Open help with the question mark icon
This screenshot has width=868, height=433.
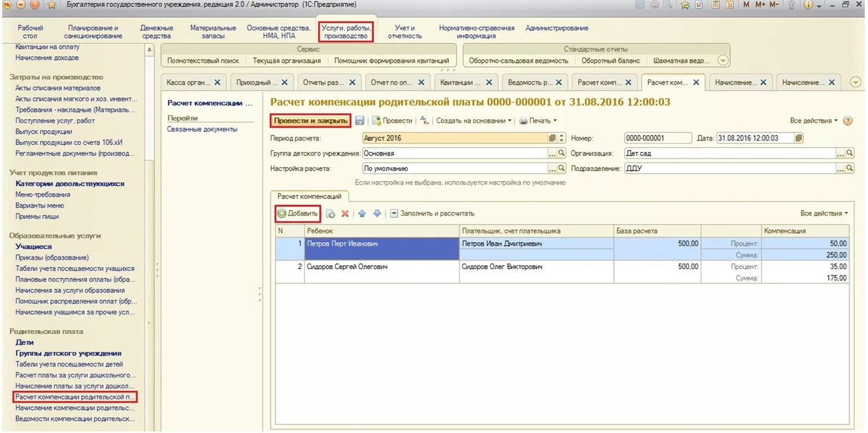pyautogui.click(x=848, y=121)
